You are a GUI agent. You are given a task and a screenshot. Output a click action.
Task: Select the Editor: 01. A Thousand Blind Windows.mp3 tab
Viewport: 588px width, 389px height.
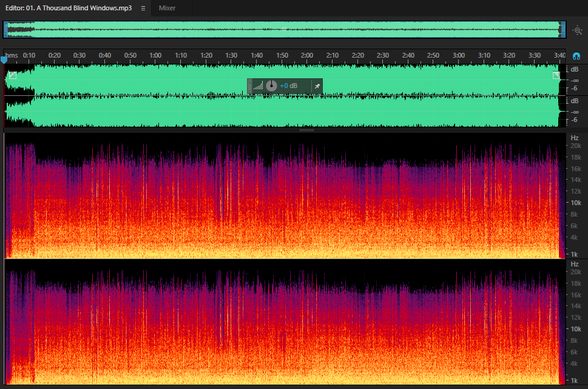coord(69,8)
